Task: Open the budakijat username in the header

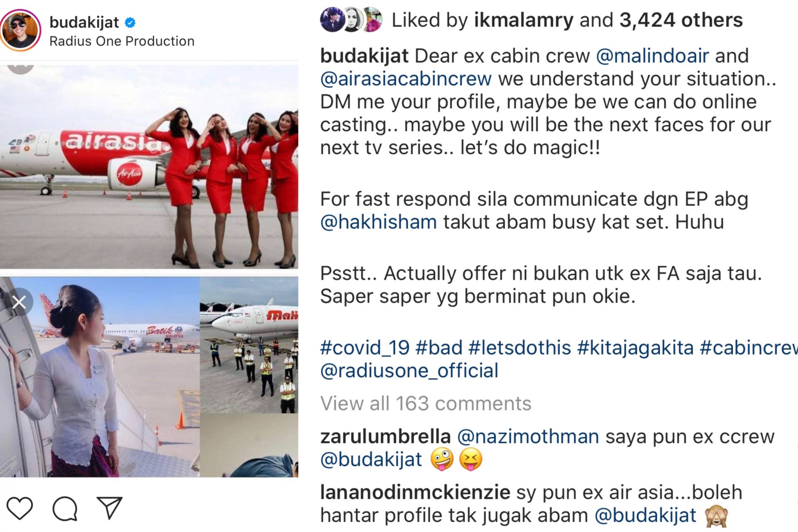Action: 84,22
